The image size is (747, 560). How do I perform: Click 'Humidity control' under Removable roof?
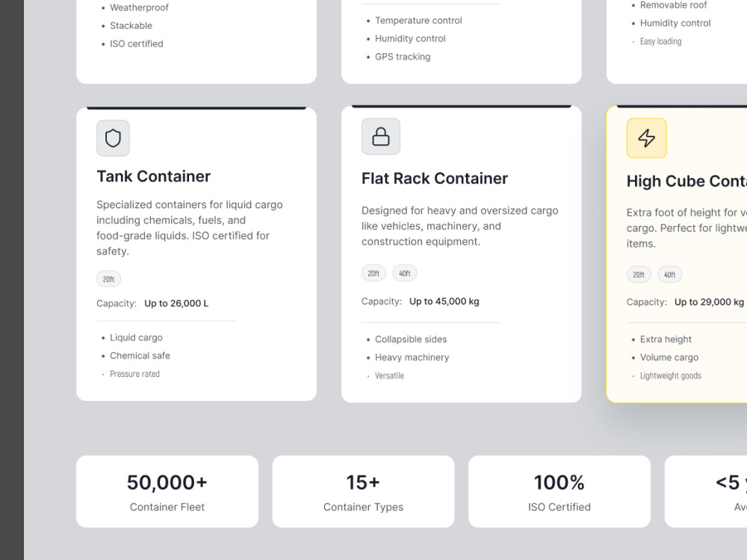(675, 23)
